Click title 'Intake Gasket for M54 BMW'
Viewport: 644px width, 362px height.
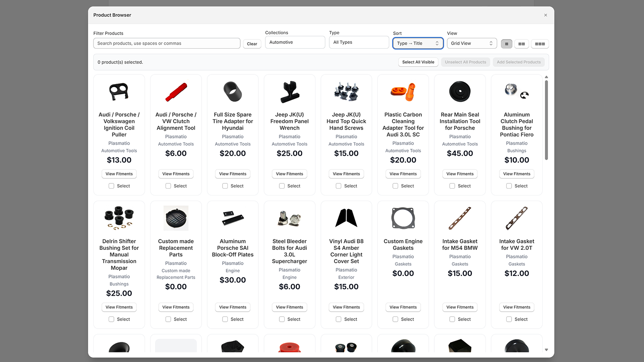pos(460,245)
